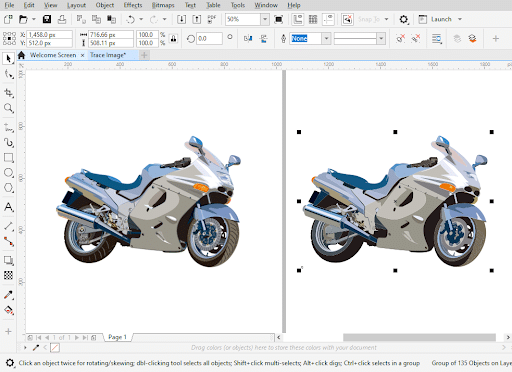The height and width of the screenshot is (372, 512).
Task: Select the Color Eyedropper tool in toolbox
Action: (8, 295)
